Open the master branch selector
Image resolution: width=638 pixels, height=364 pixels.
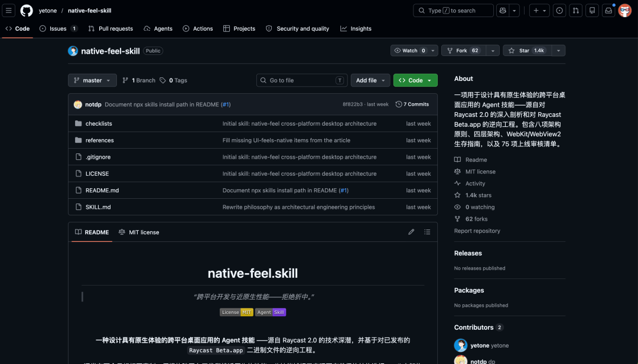tap(92, 80)
